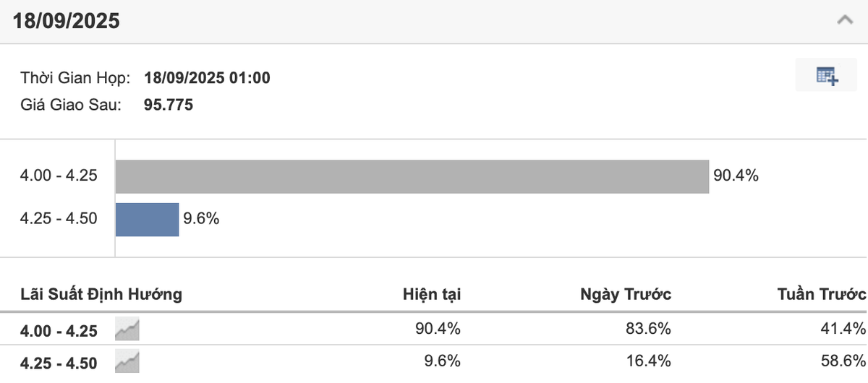
Task: Click the gray 90.4% probability bar
Action: click(412, 176)
